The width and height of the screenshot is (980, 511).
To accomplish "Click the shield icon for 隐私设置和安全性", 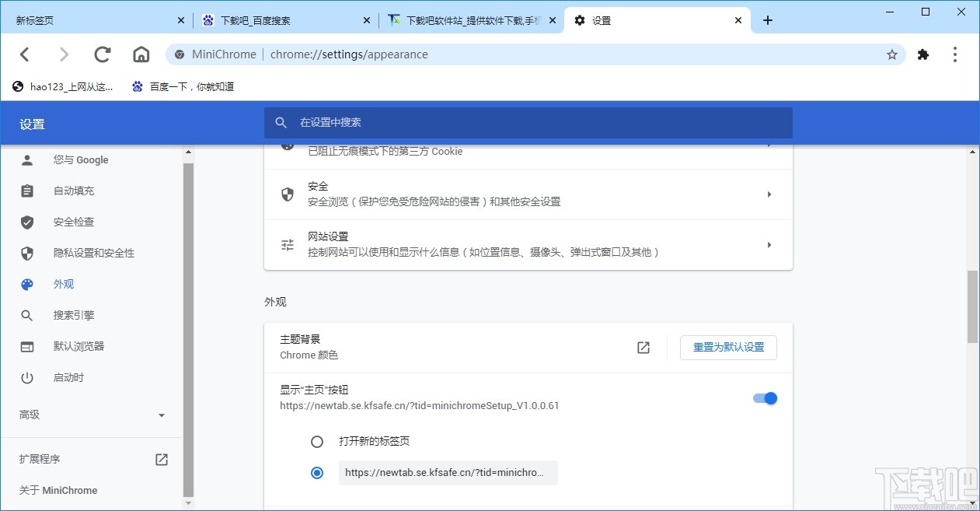I will click(x=27, y=254).
